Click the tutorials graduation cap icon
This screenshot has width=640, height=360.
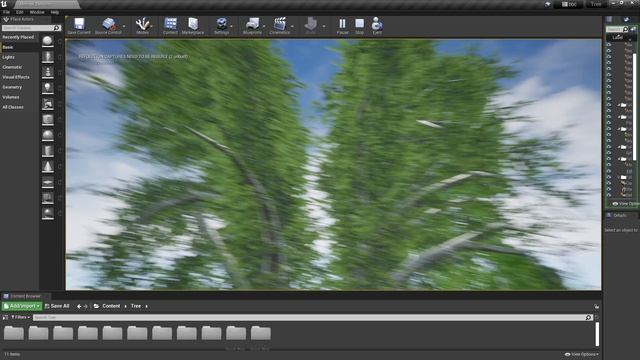pos(547,4)
